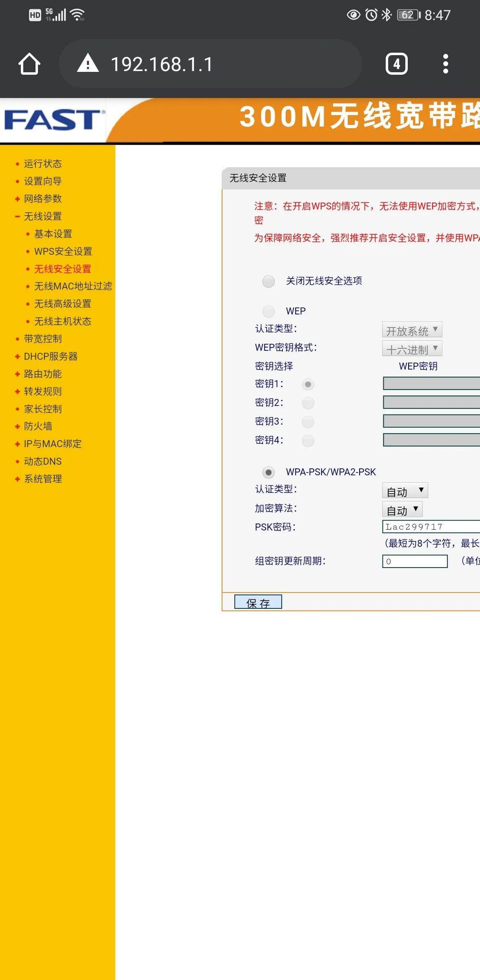Open the browser three-dot menu

445,64
